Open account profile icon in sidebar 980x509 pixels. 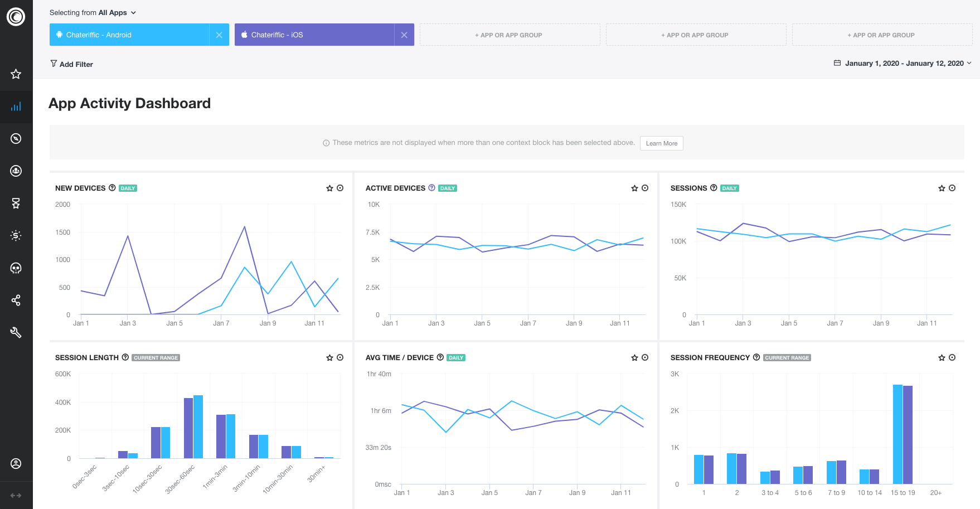(x=16, y=464)
